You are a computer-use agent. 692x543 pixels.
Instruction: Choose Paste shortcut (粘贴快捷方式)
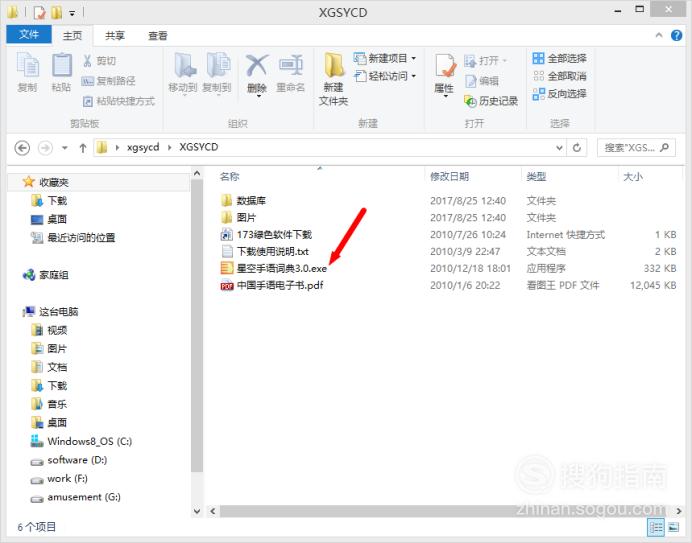[x=119, y=101]
